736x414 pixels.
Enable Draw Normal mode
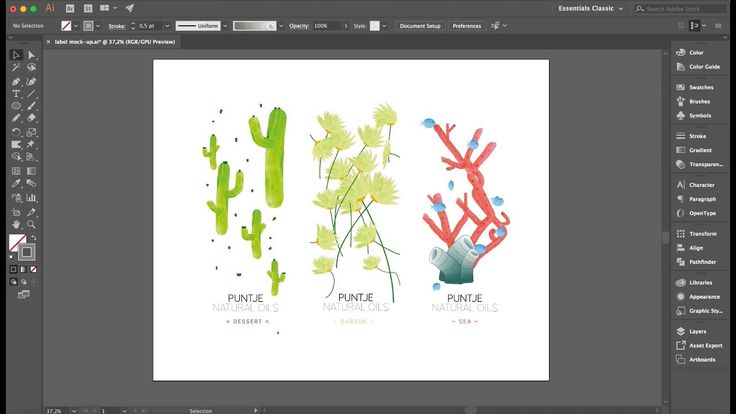click(x=13, y=282)
